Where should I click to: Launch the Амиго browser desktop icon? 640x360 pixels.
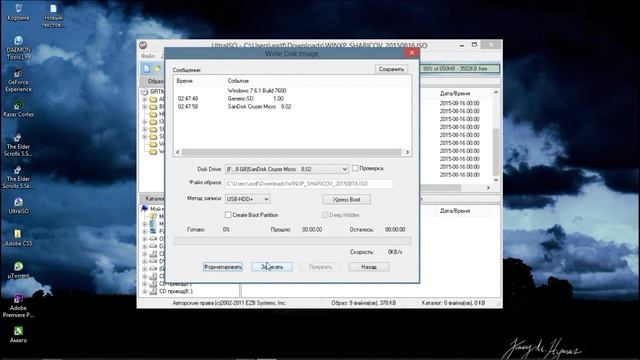click(x=18, y=335)
